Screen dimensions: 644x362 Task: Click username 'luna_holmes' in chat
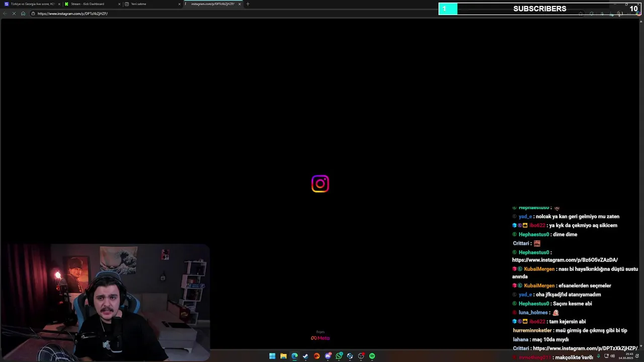[x=533, y=313]
